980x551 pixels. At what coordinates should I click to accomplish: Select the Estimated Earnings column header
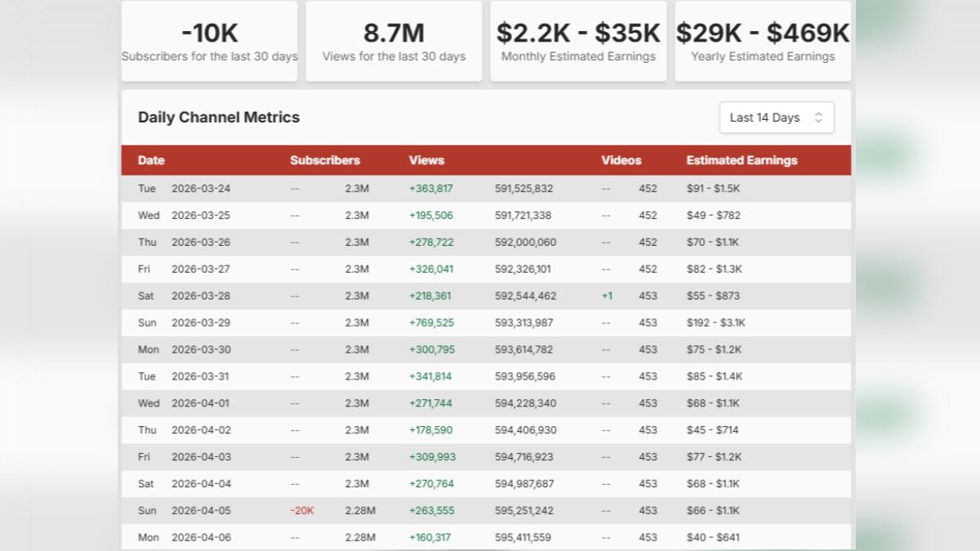[x=742, y=160]
